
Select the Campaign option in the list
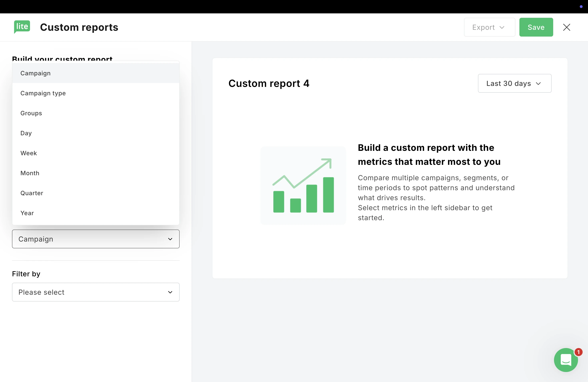coord(36,73)
